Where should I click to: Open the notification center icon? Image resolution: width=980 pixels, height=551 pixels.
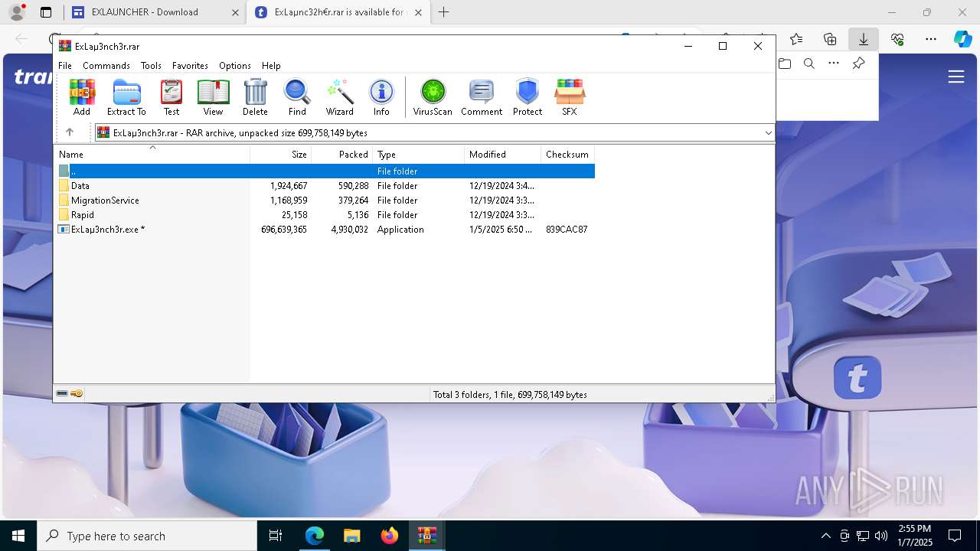[x=955, y=536]
